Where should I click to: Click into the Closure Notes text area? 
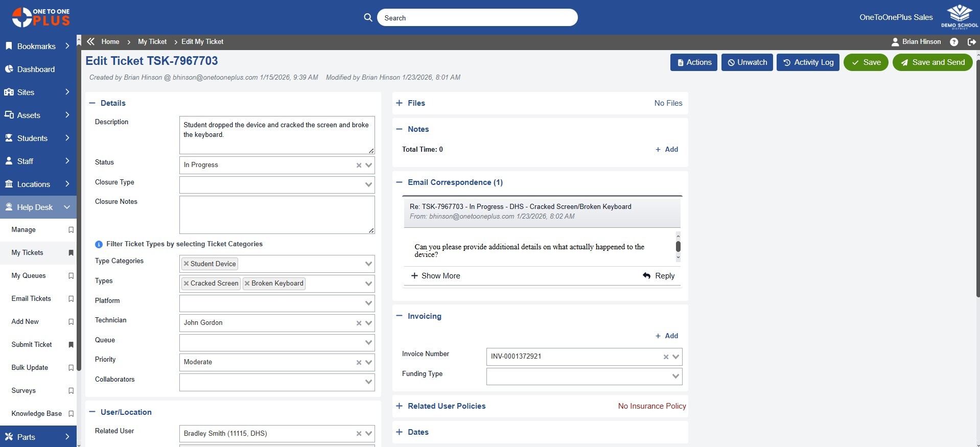pos(276,215)
